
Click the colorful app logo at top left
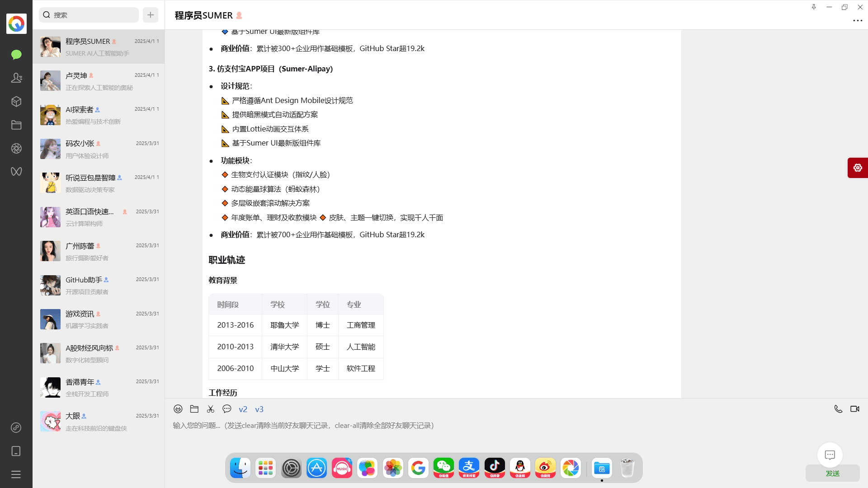pyautogui.click(x=16, y=23)
